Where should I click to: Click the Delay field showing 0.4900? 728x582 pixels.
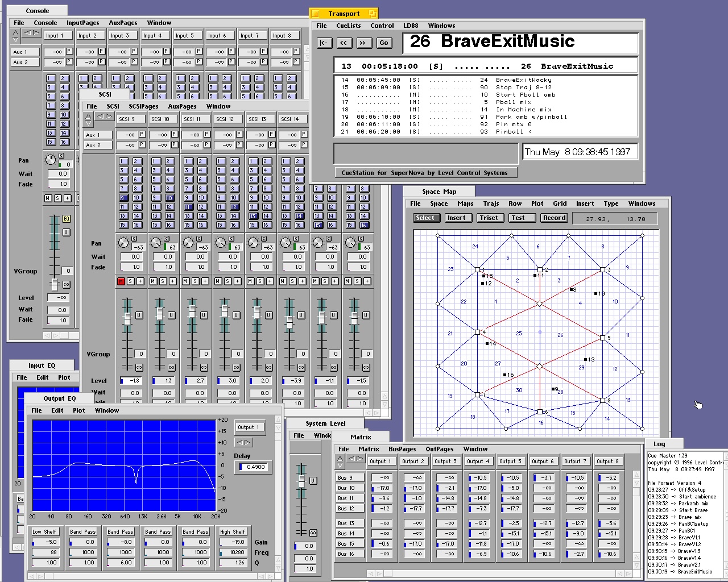[x=254, y=467]
